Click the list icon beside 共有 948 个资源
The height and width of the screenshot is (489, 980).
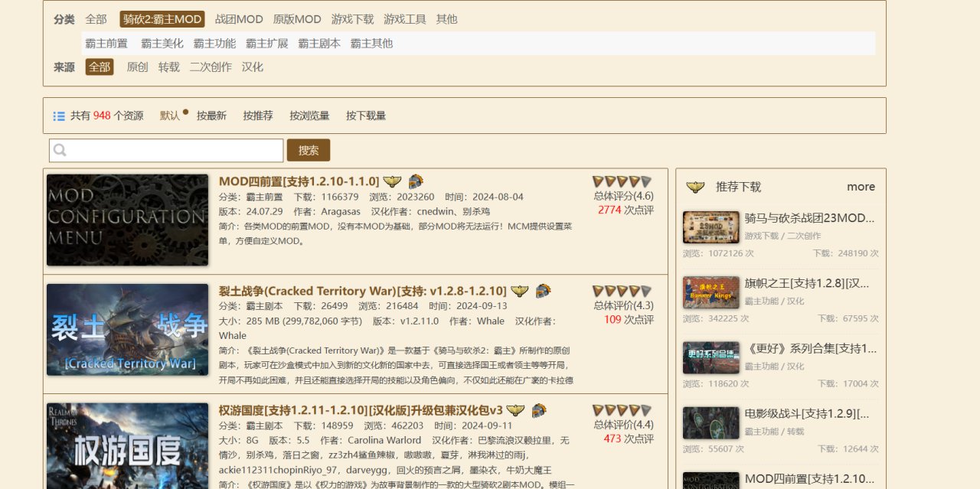click(x=59, y=116)
